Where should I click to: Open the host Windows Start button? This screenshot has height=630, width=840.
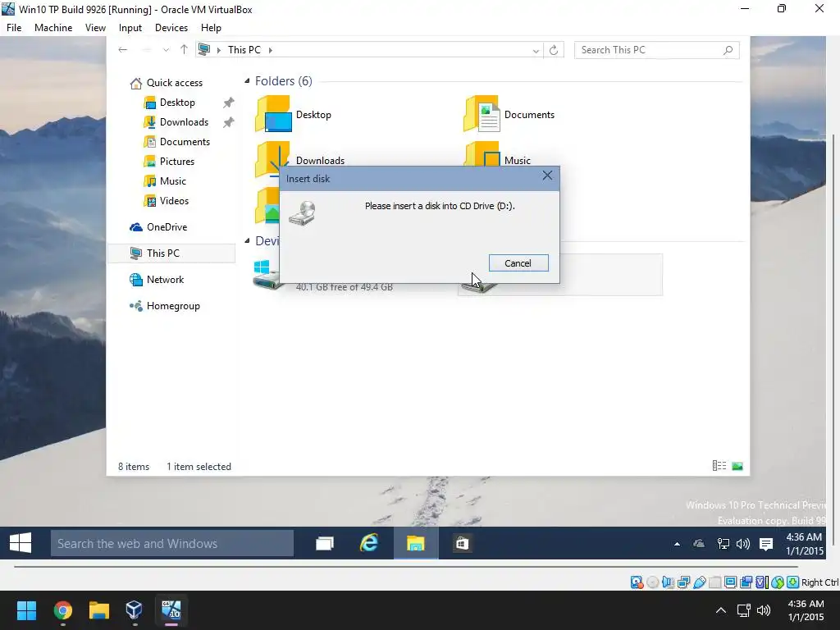(x=26, y=610)
